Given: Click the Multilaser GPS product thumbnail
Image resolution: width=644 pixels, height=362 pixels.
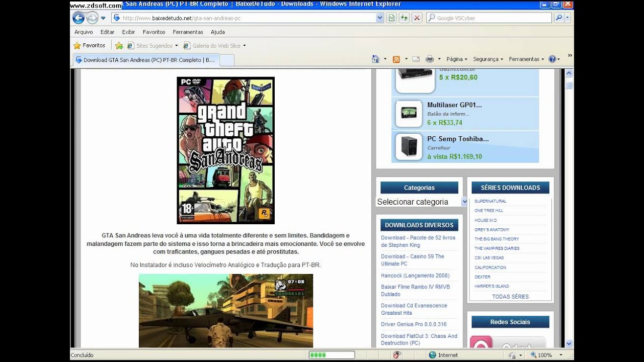Looking at the screenshot, I should (409, 114).
